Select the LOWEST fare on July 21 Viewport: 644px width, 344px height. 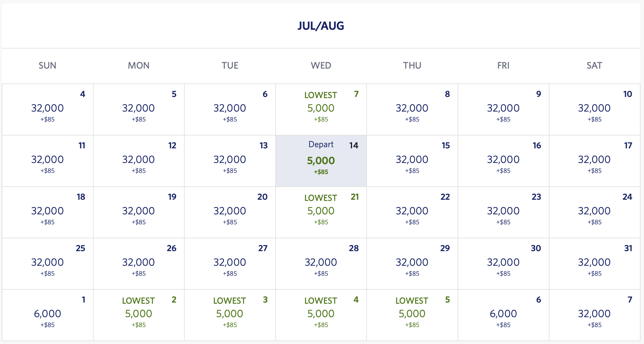point(321,211)
